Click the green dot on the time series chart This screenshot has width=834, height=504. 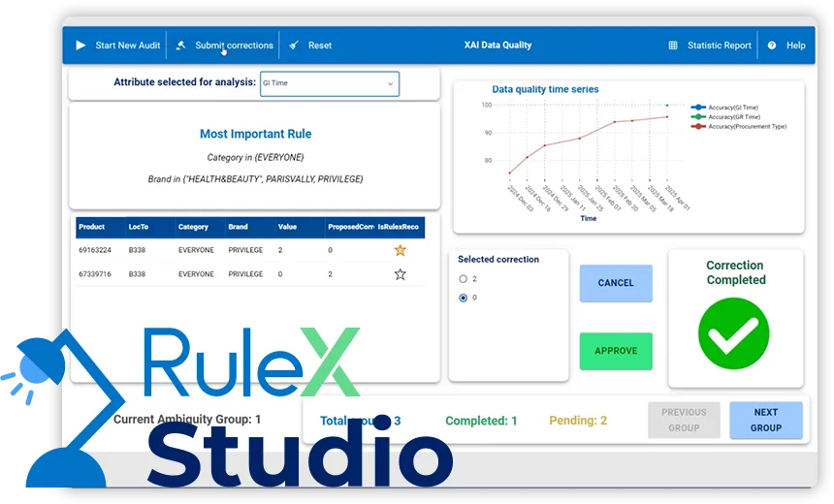tap(667, 106)
